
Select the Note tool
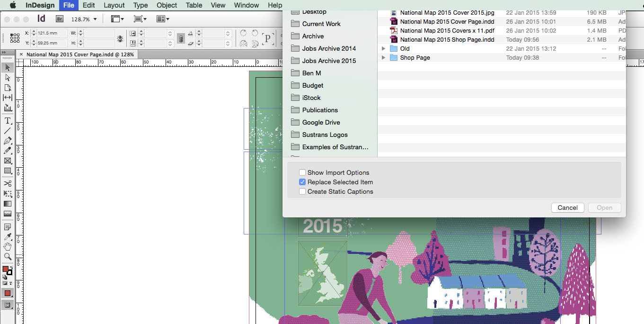(8, 227)
